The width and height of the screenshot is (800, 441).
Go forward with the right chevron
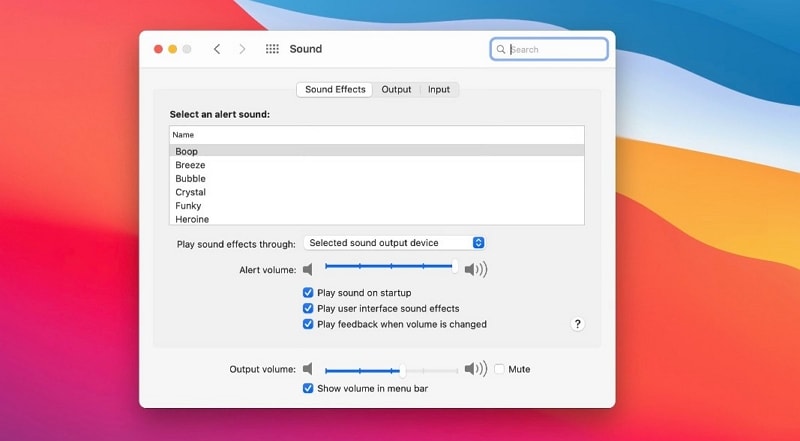pyautogui.click(x=242, y=49)
